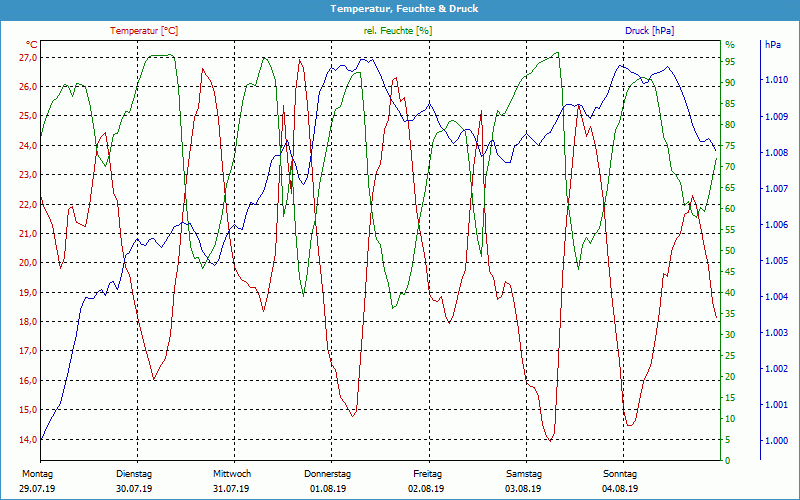Click the 1.002 pressure axis value
Viewport: 800px width, 500px height.
pyautogui.click(x=776, y=369)
